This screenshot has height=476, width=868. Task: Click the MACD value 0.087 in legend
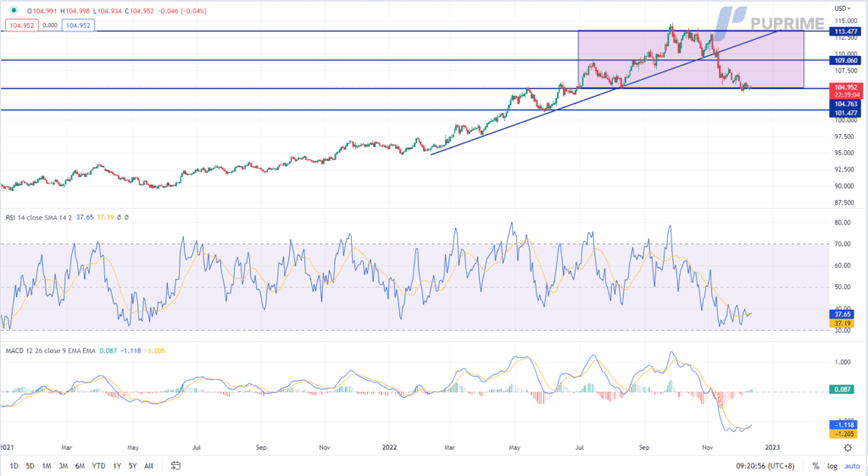108,350
